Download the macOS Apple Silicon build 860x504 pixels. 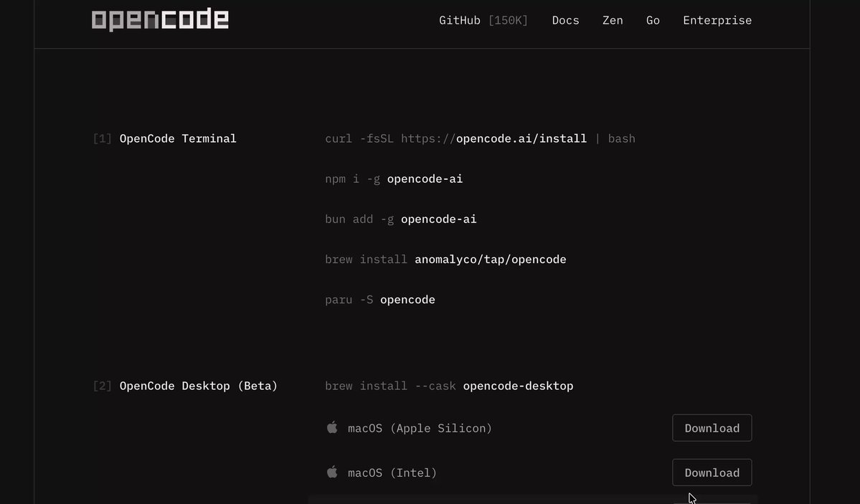pyautogui.click(x=712, y=428)
